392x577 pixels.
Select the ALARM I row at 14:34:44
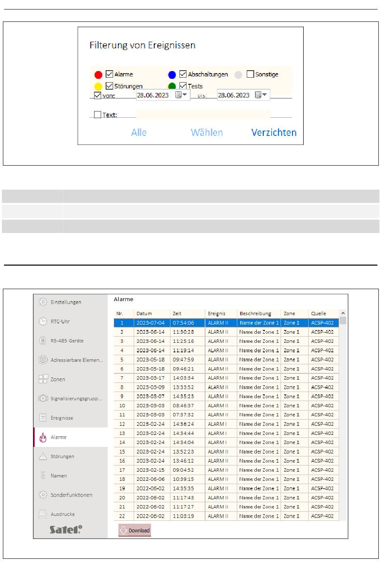226,433
